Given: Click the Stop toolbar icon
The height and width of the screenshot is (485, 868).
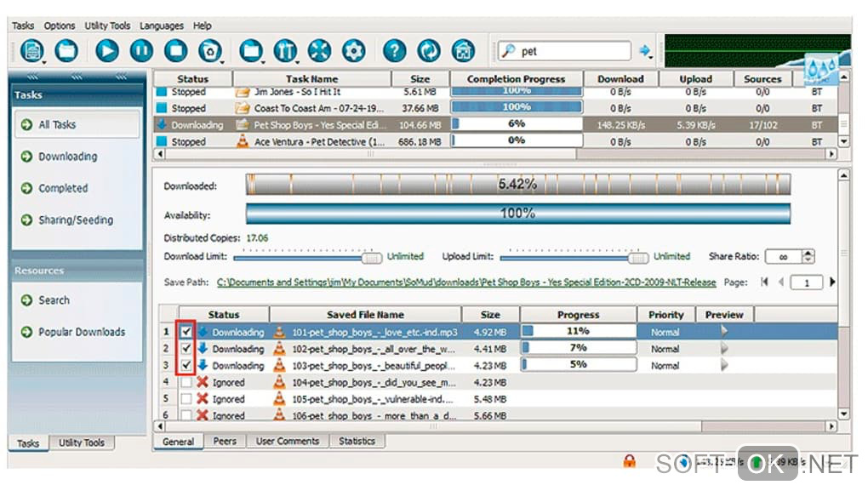Looking at the screenshot, I should [175, 51].
